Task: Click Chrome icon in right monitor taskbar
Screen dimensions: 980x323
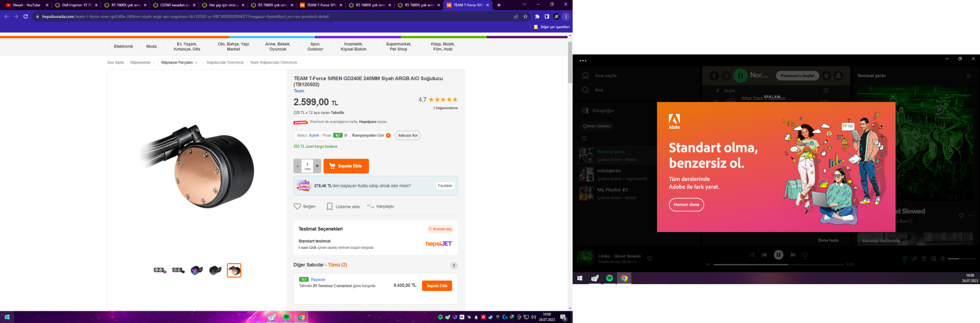Action: (624, 278)
